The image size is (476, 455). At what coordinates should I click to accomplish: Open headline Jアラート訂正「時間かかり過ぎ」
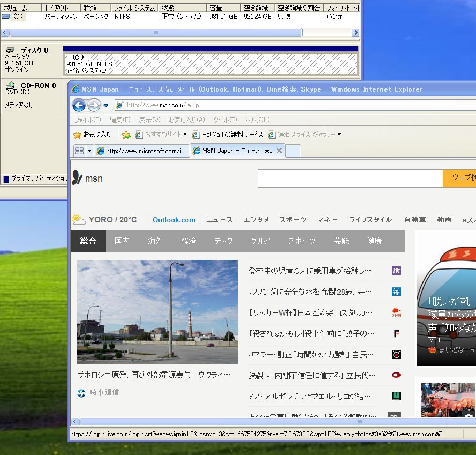(311, 355)
